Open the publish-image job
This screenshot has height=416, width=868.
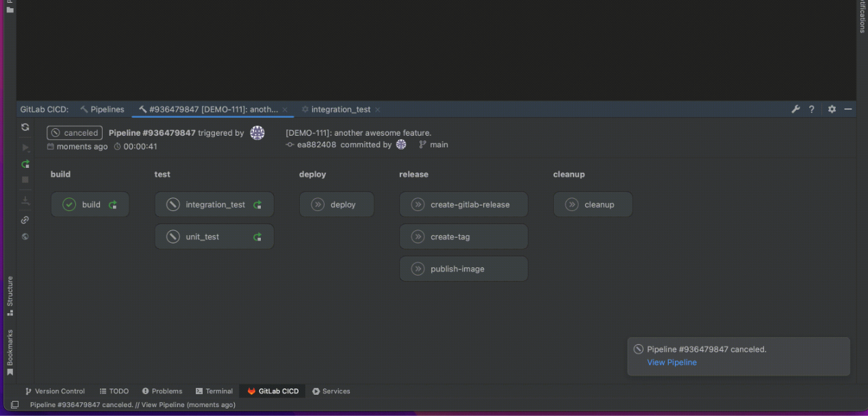(x=463, y=269)
